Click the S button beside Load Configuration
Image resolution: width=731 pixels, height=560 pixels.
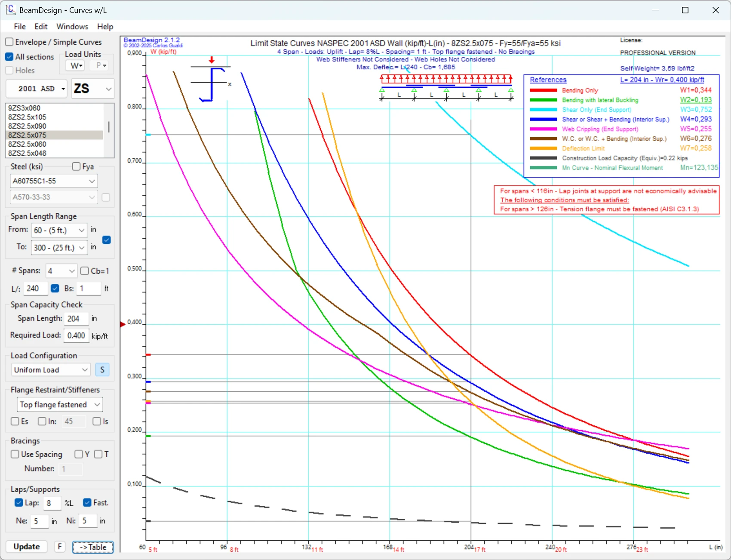(x=102, y=370)
